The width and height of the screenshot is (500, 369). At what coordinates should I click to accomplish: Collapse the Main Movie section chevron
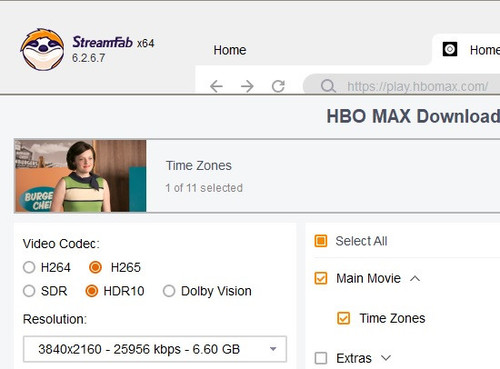click(x=415, y=278)
